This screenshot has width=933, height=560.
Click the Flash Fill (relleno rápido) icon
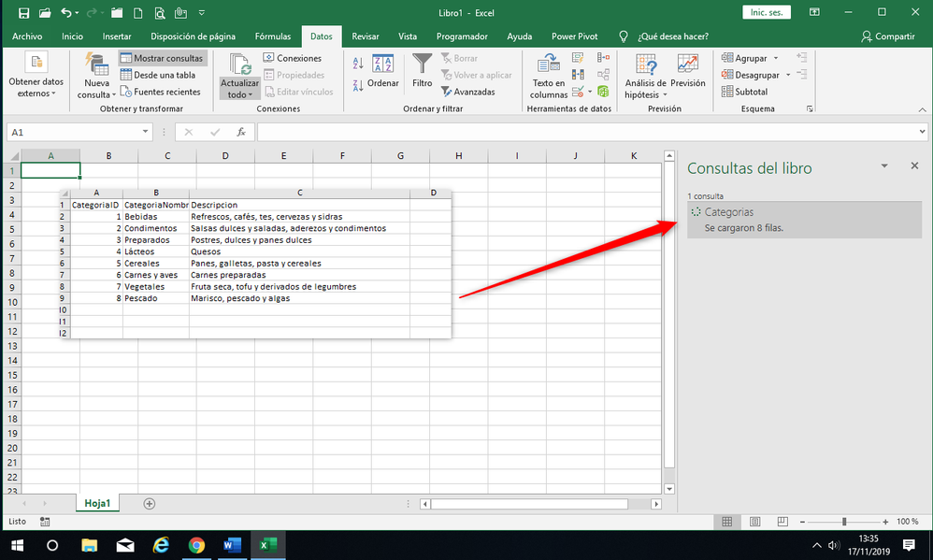click(578, 58)
